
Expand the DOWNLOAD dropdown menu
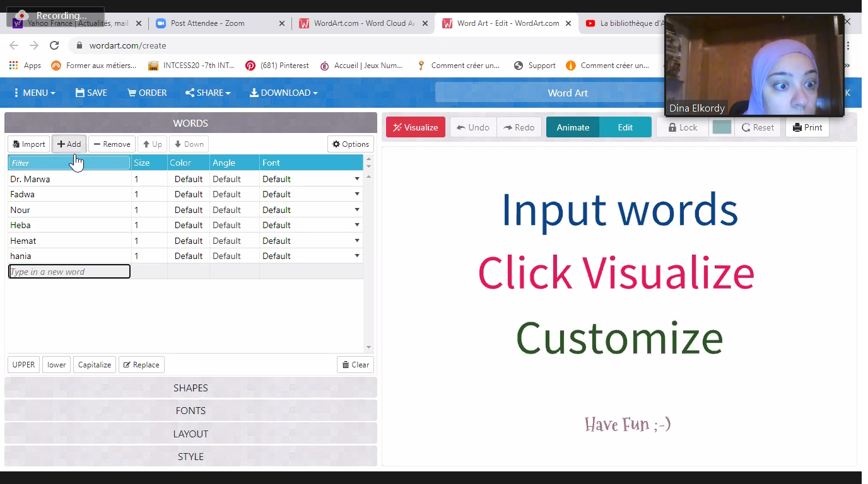click(x=283, y=93)
